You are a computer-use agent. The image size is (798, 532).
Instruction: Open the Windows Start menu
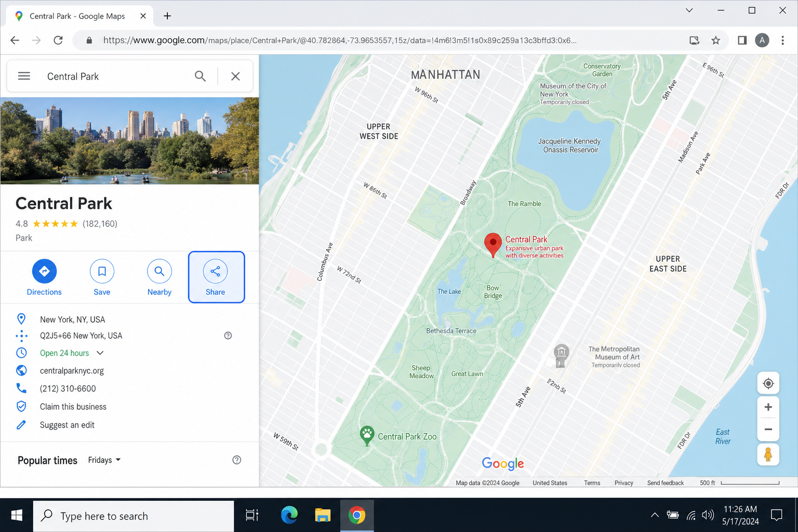coord(17,515)
